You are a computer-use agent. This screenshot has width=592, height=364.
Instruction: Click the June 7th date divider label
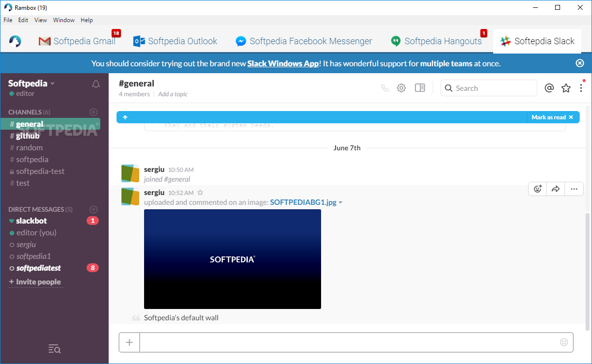[x=347, y=147]
